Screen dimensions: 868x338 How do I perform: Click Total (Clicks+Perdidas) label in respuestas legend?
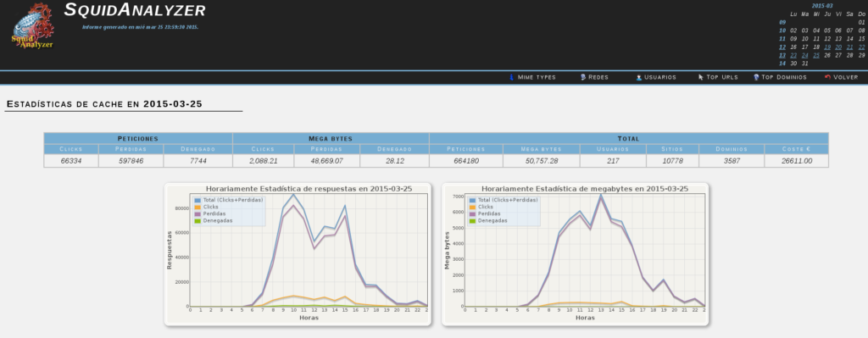pyautogui.click(x=232, y=200)
